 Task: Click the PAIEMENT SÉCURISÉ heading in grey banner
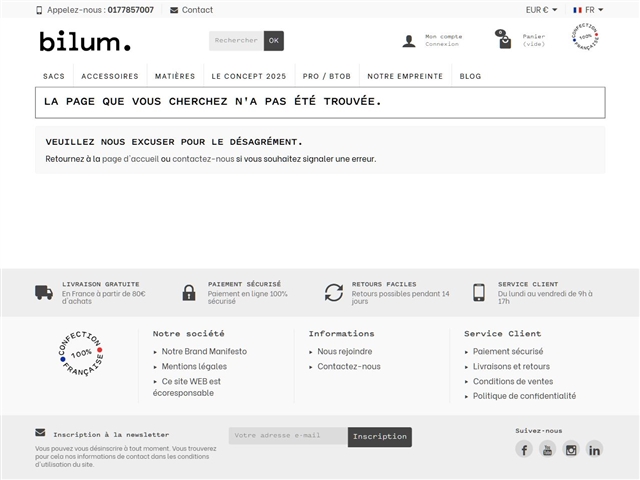click(x=244, y=284)
